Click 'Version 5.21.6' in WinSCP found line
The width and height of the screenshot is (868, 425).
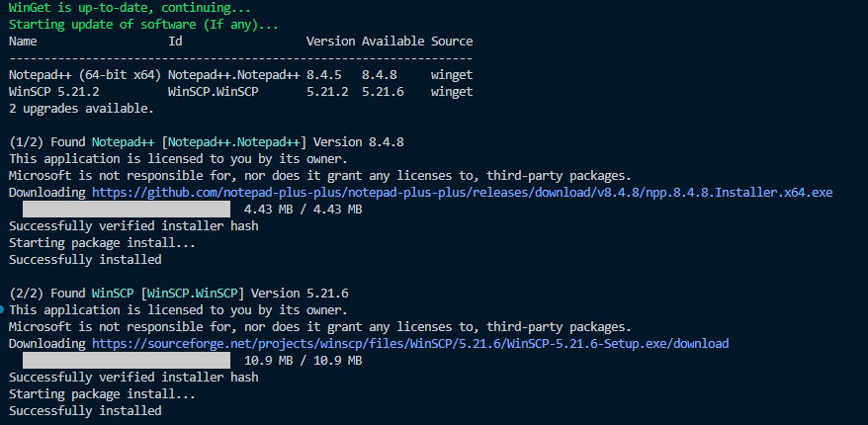300,294
